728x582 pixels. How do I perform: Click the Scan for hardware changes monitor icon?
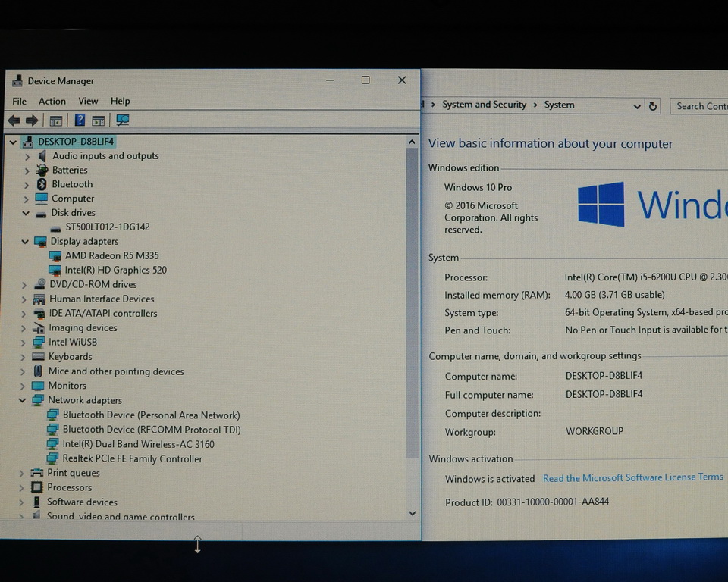click(123, 120)
